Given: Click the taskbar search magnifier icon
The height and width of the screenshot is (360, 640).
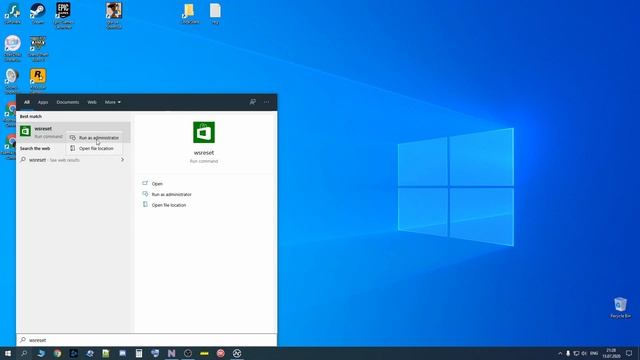Looking at the screenshot, I should [x=24, y=353].
